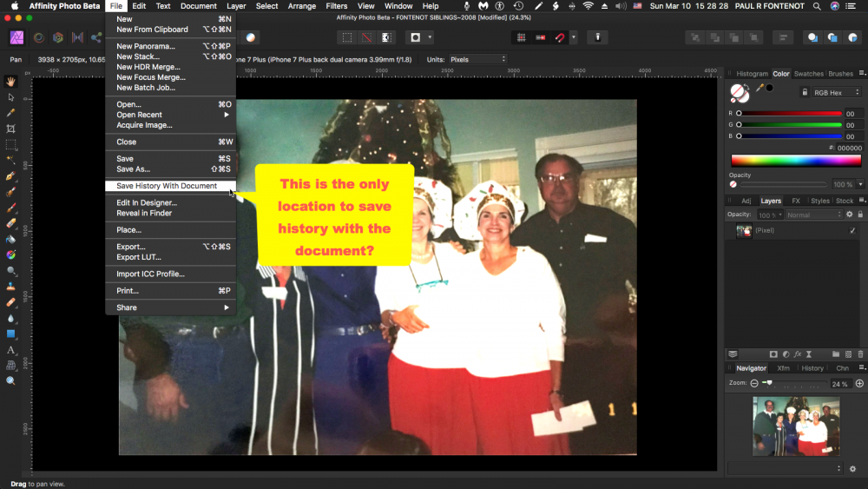Open the RGB Hex color model dropdown
Viewport: 868px width, 489px height.
tap(837, 92)
